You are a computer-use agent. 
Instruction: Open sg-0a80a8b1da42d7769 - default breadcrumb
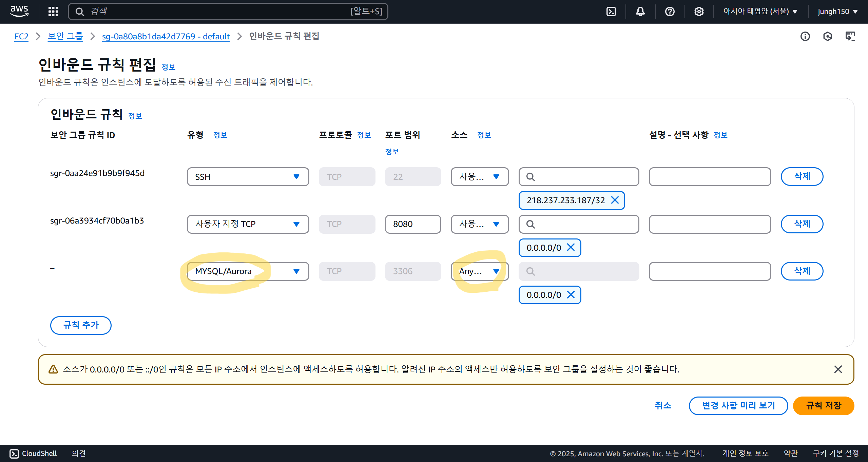coord(166,36)
